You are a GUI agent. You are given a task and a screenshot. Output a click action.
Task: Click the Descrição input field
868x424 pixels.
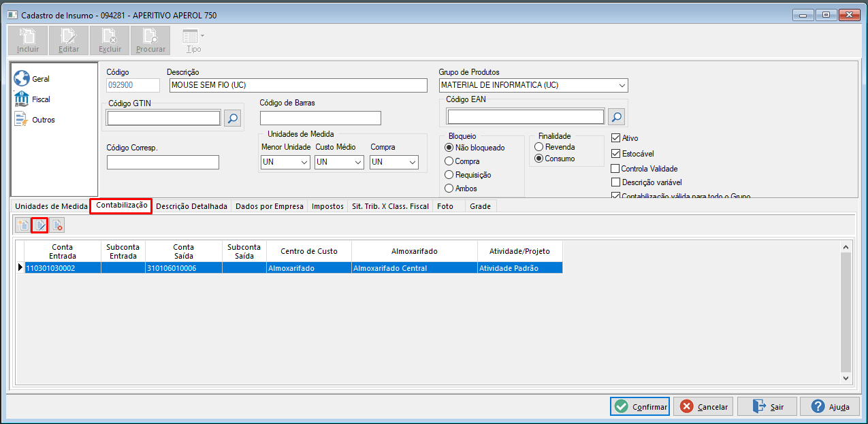tap(298, 85)
